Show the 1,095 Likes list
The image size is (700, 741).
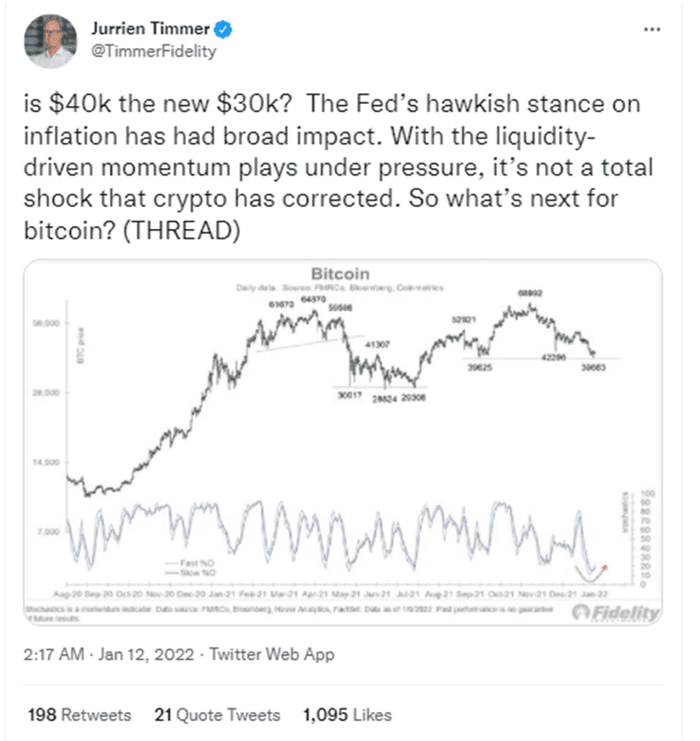point(347,715)
